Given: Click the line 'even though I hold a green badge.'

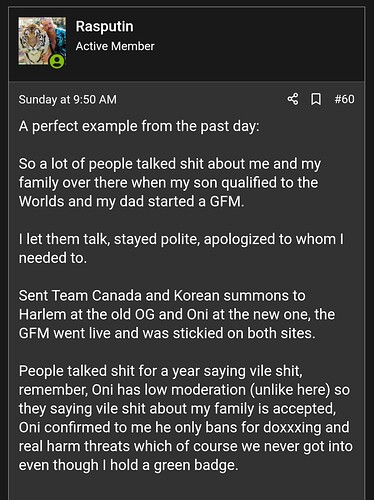Looking at the screenshot, I should [x=129, y=465].
